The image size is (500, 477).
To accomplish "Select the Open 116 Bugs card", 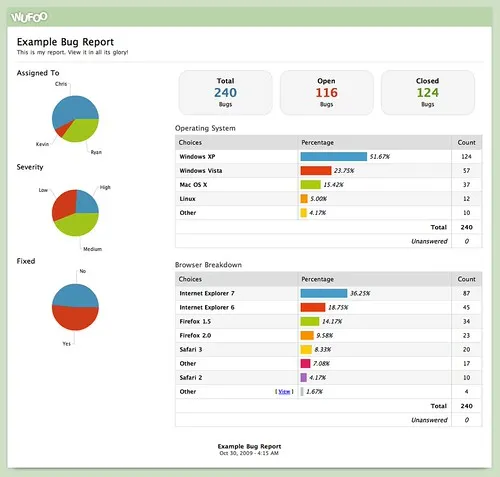I will point(327,92).
